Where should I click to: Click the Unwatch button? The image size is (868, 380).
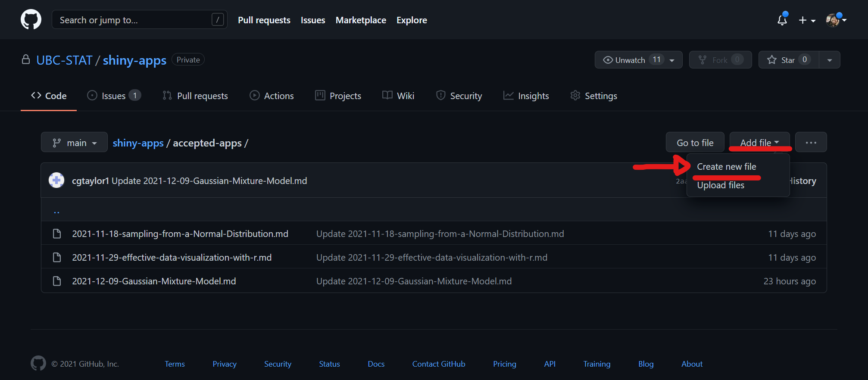coord(638,60)
